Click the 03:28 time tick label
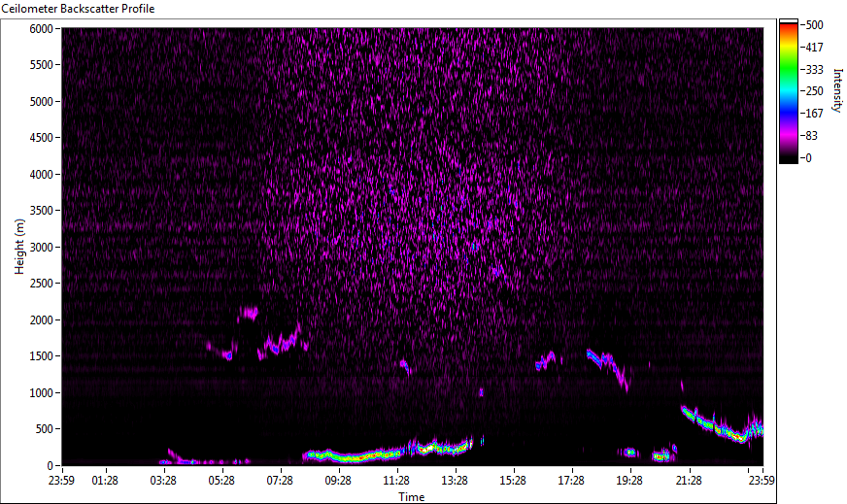 [163, 481]
